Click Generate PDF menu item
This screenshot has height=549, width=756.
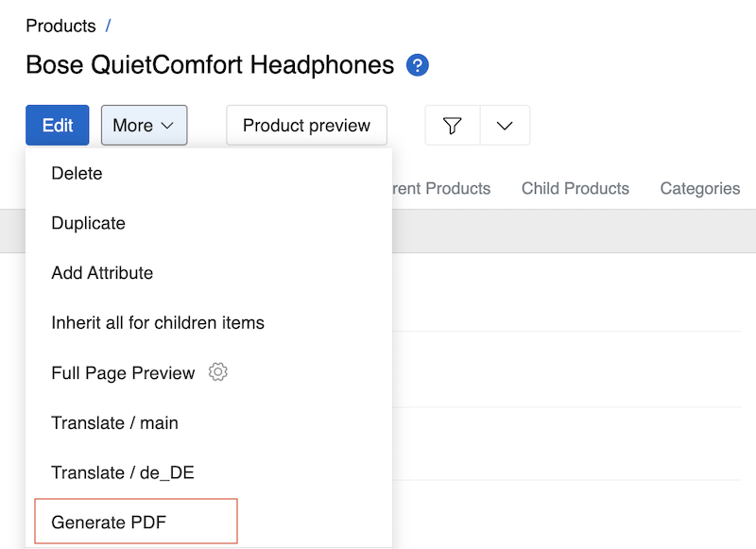(109, 523)
